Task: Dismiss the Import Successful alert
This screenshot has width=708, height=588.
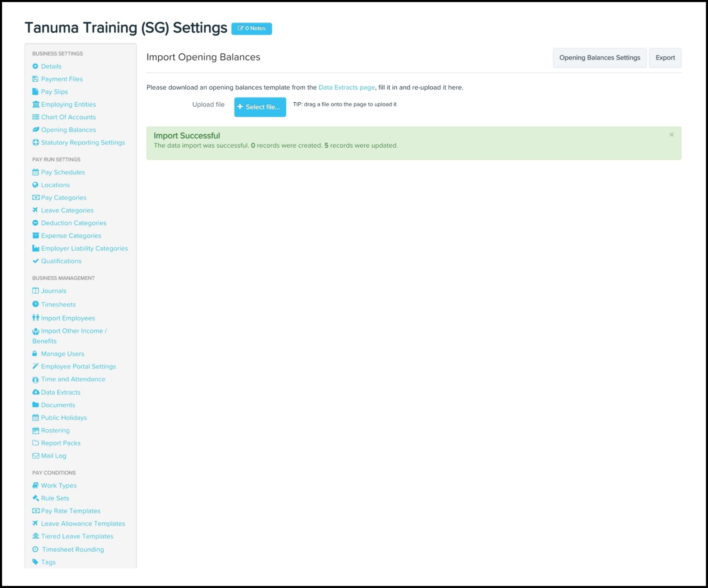Action: 671,135
